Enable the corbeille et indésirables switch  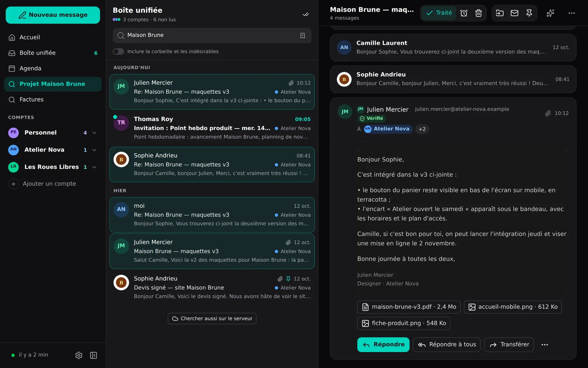coord(118,51)
